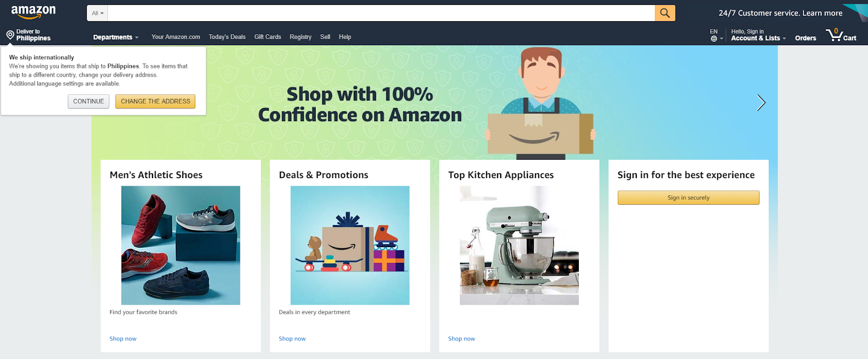Click the CHANGE THE ADDRESS button
Viewport: 868px width, 359px height.
pos(155,102)
